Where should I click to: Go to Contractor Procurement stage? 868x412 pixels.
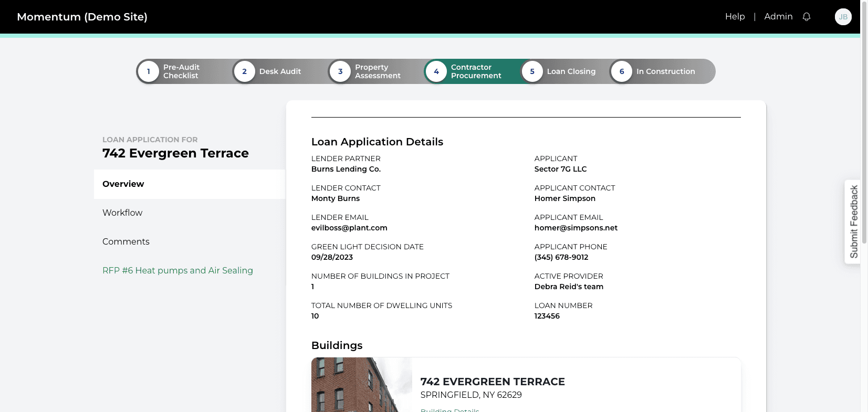(x=476, y=71)
